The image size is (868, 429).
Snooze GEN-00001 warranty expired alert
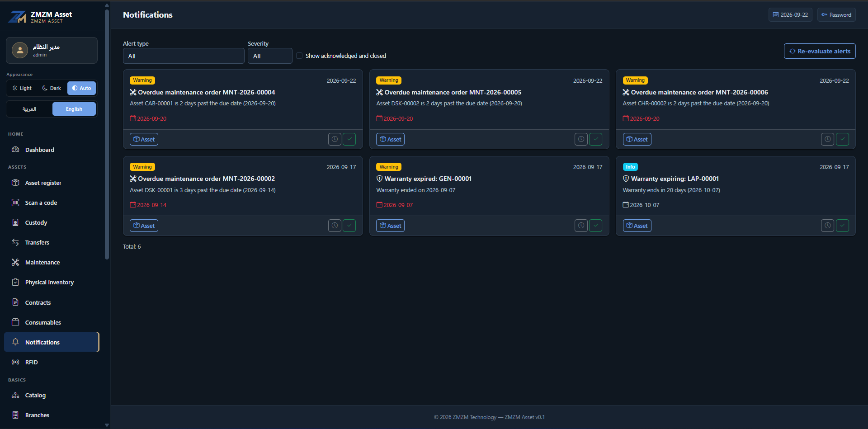click(581, 226)
